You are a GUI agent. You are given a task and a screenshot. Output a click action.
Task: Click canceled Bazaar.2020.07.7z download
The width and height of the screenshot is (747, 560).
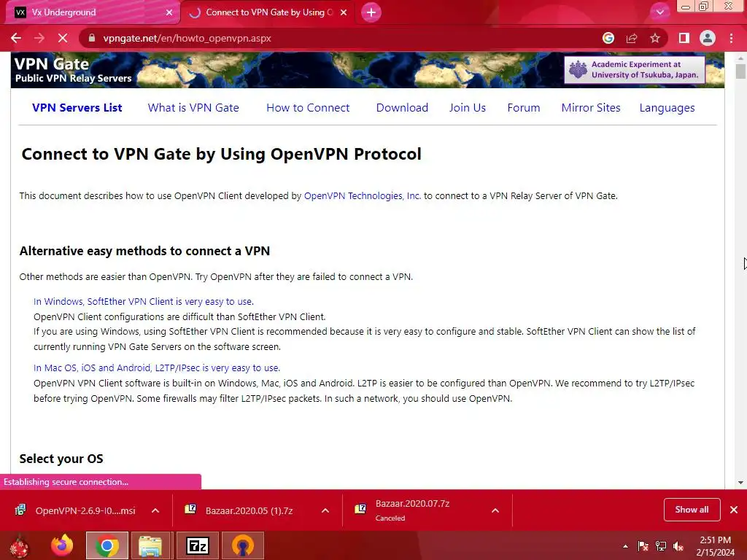413,510
